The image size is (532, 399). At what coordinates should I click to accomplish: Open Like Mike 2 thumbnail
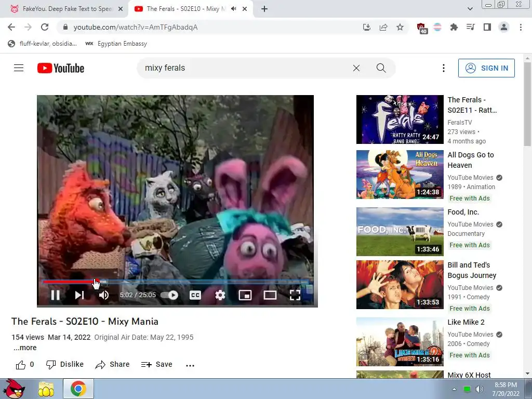point(400,342)
